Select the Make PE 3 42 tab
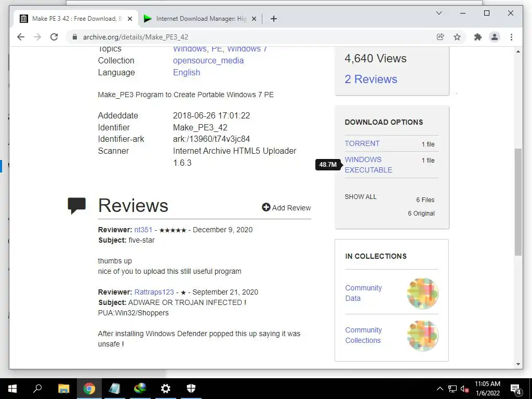 [76, 19]
